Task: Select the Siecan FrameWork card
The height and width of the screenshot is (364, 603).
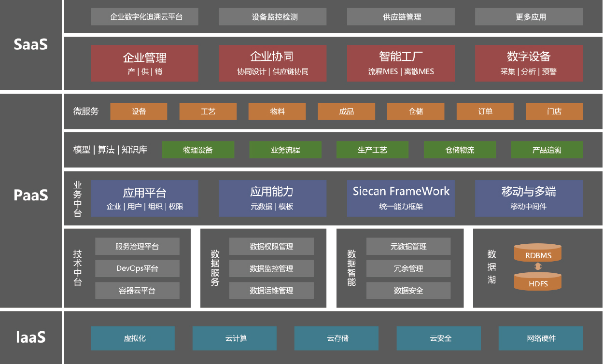Action: (x=401, y=198)
